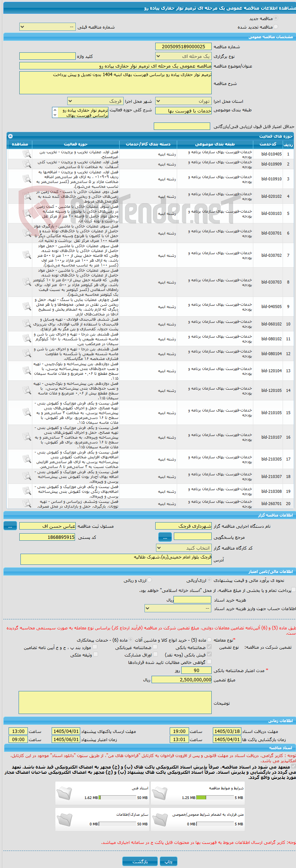Click the اسناد فنی size progress bar
This screenshot has height=868, width=296.
[118, 797]
